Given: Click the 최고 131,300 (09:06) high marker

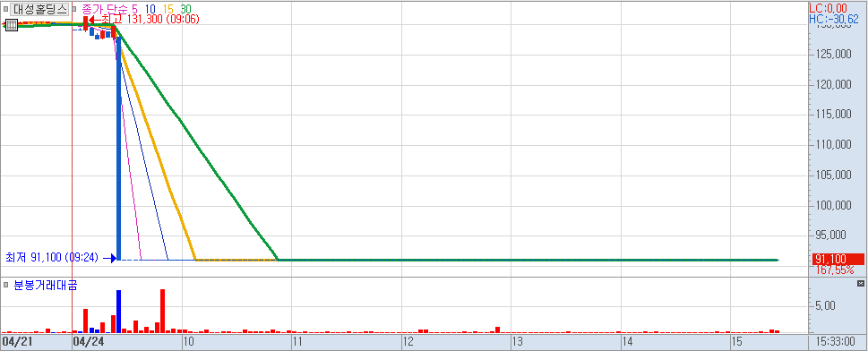Looking at the screenshot, I should point(144,19).
